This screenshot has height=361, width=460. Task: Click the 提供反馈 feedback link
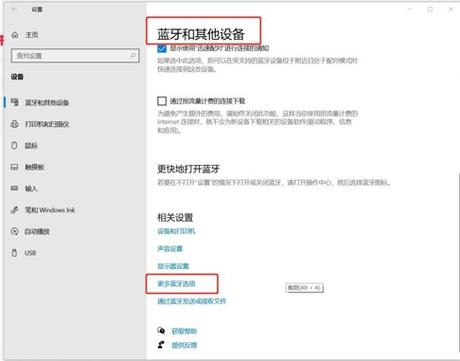pyautogui.click(x=184, y=345)
